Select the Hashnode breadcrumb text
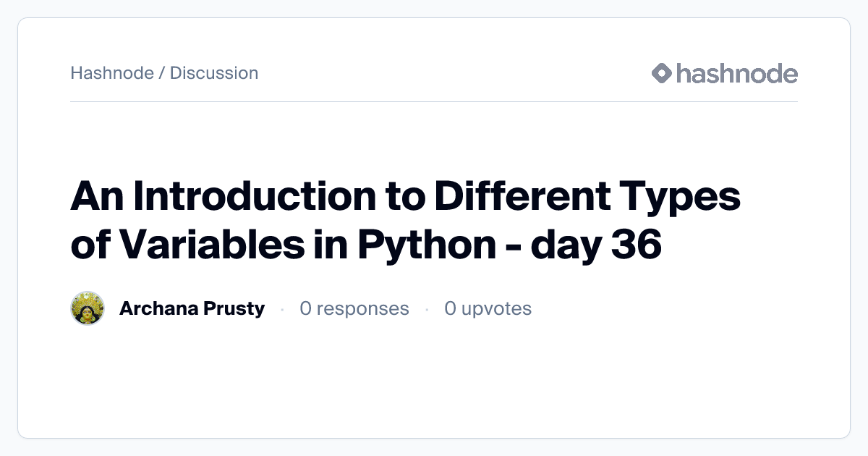 pyautogui.click(x=112, y=73)
